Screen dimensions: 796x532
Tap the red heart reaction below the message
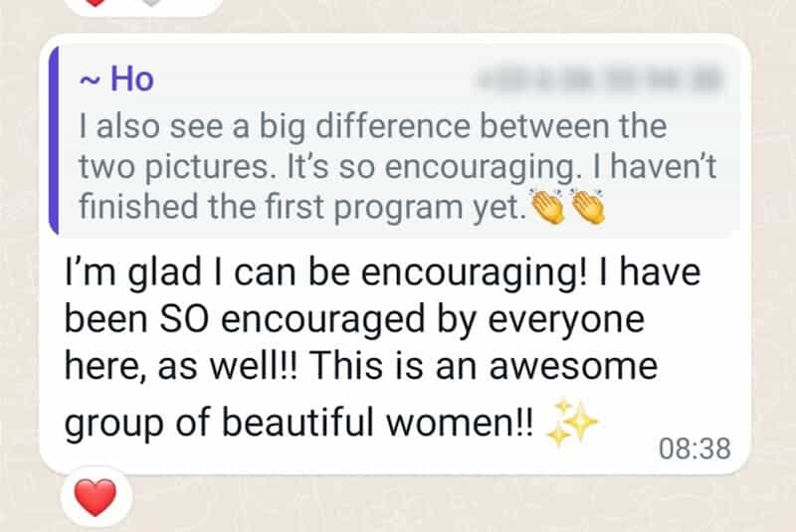click(96, 496)
